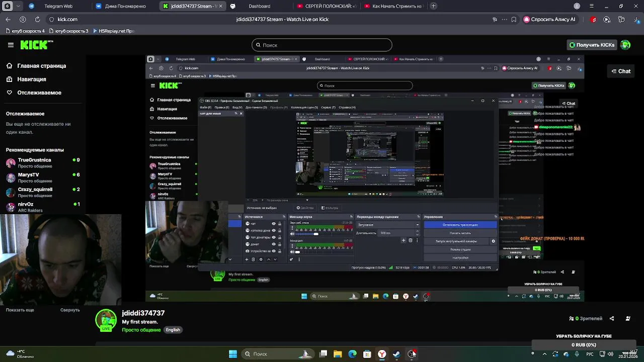Image resolution: width=644 pixels, height=362 pixels.
Task: Open Crazy_squirrel recommended channel
Action: pos(43,192)
